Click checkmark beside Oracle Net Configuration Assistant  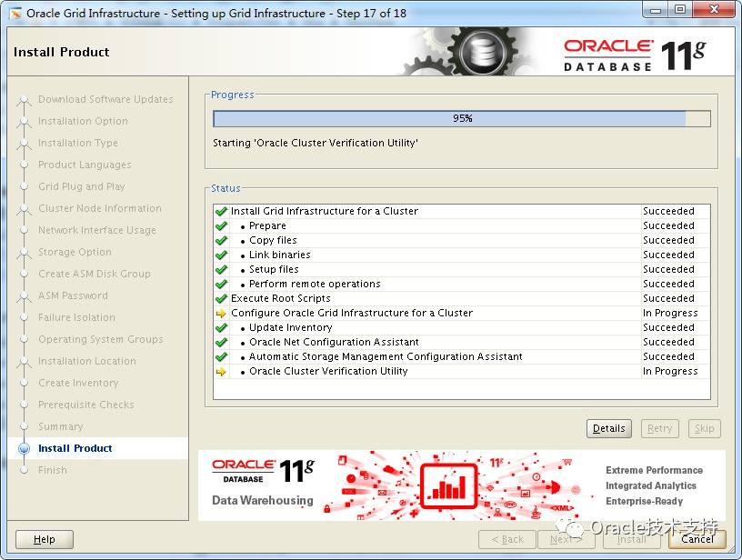click(221, 343)
